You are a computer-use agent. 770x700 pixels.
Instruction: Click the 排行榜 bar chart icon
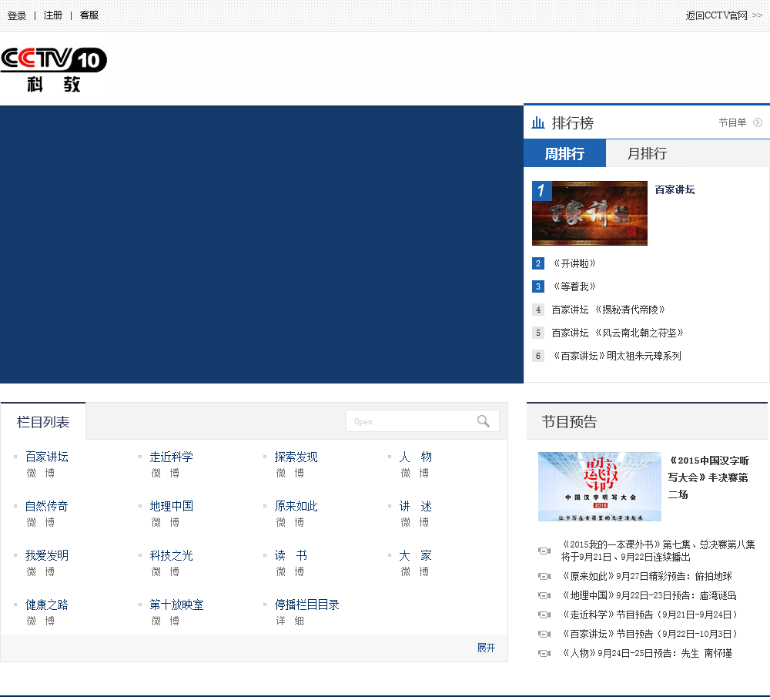point(538,122)
